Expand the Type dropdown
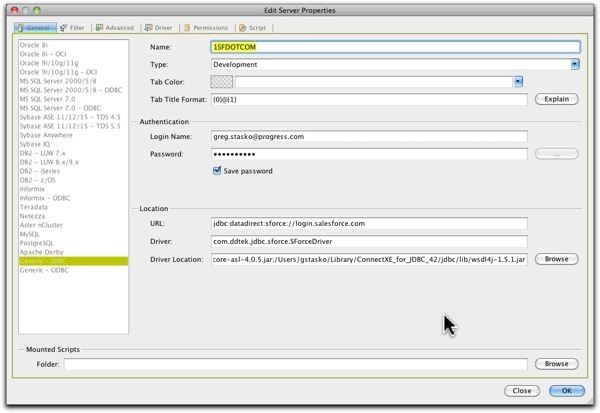 coord(576,64)
